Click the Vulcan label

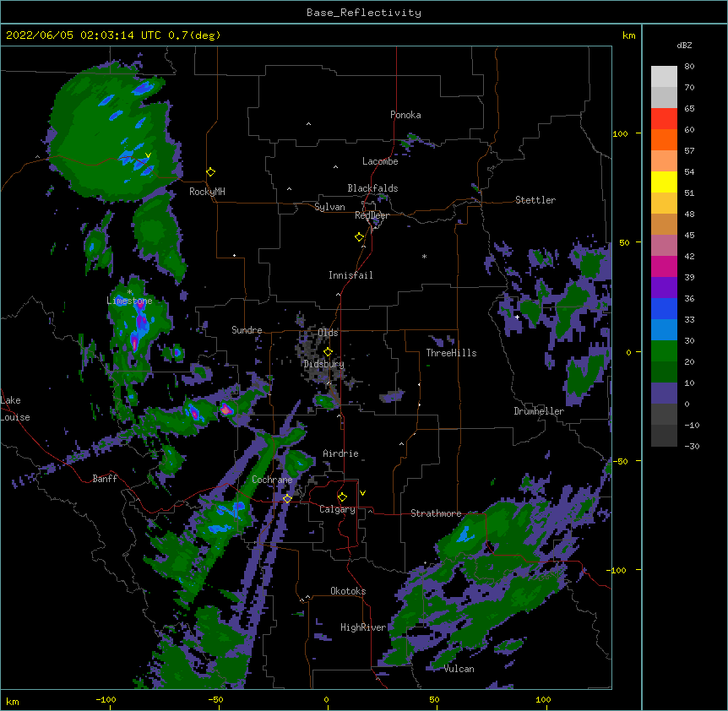pos(459,669)
